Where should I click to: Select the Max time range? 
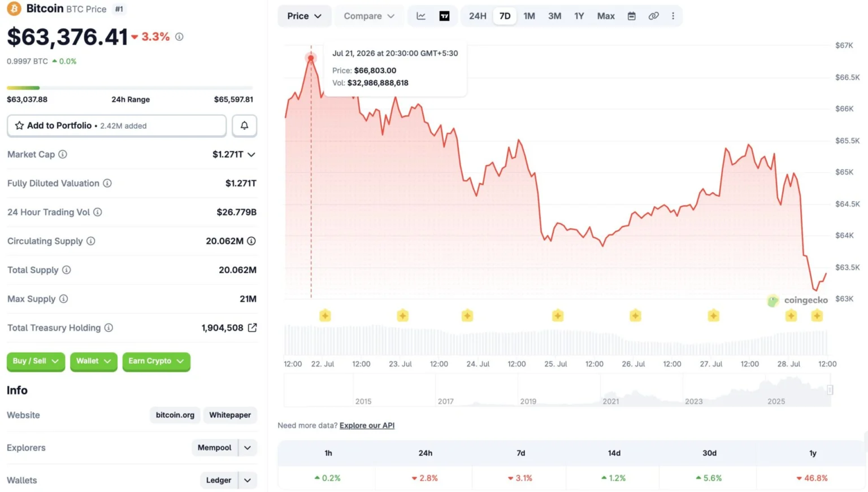[x=606, y=16]
